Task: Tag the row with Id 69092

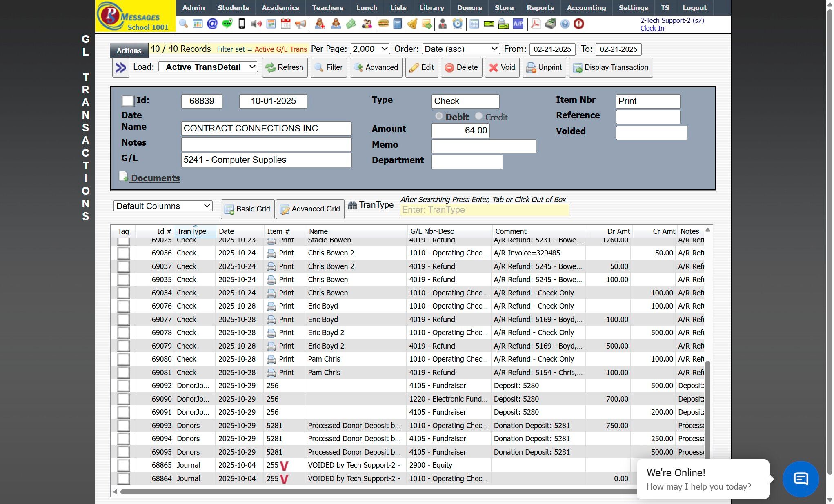Action: [x=123, y=386]
